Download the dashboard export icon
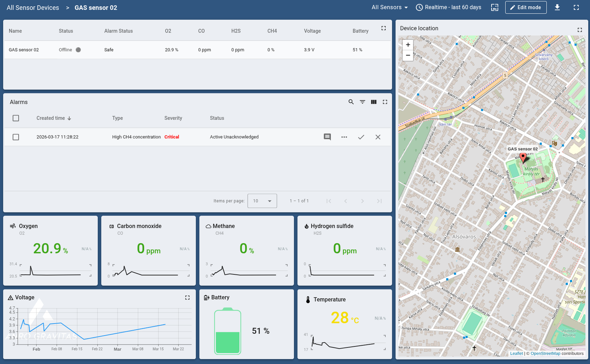590x364 pixels. pos(557,7)
